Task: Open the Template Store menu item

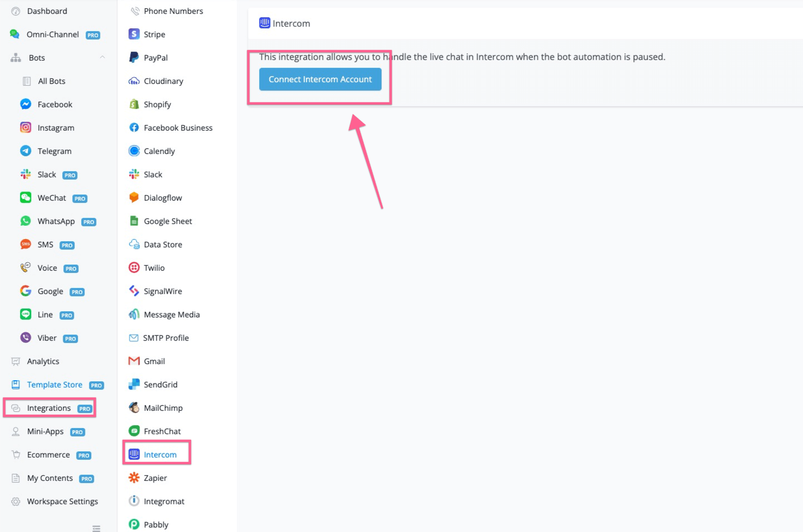Action: click(x=54, y=385)
